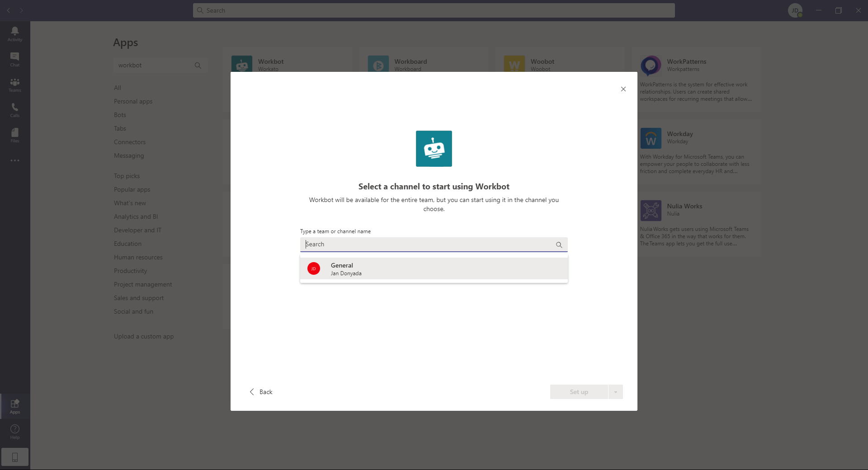Expand the Set up dropdown arrow

coord(615,392)
